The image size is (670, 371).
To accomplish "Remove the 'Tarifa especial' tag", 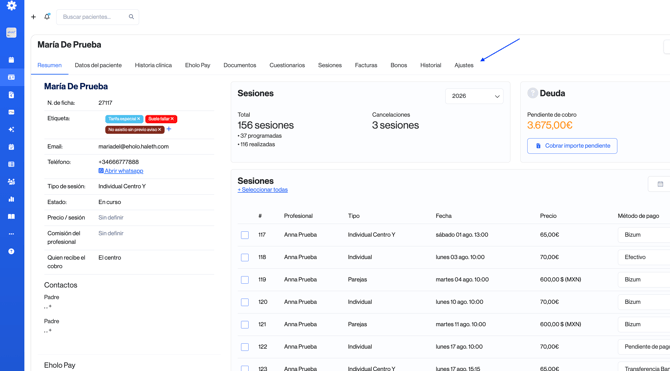I will (138, 119).
